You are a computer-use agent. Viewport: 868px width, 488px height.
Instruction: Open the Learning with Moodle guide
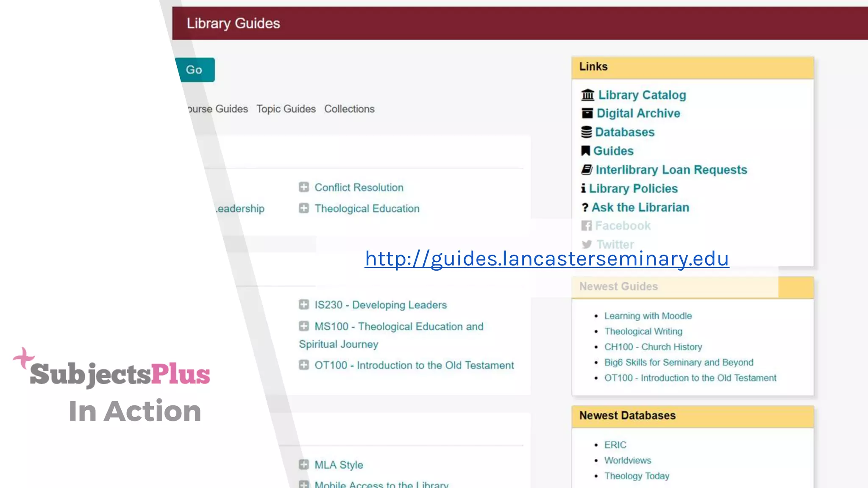648,316
